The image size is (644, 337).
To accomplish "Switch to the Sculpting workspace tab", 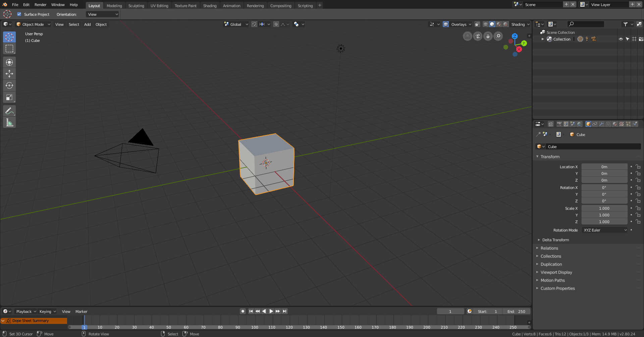I will point(136,5).
